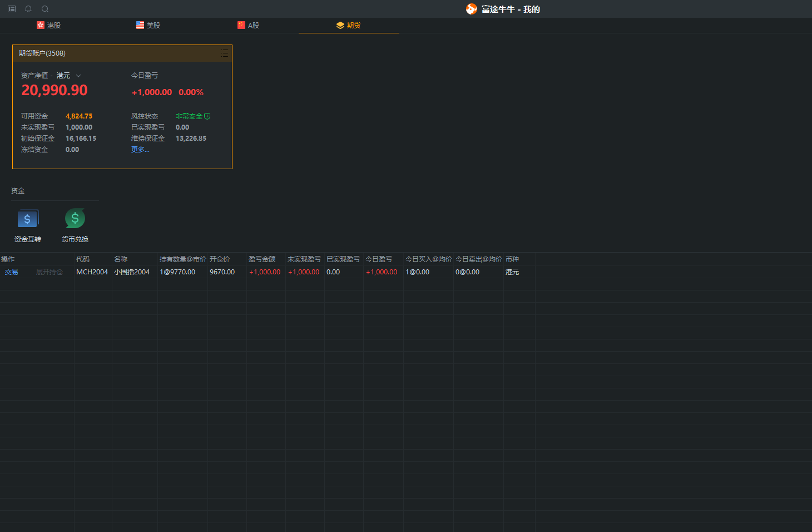This screenshot has width=812, height=532.
Task: Click the 港元 currency cell in table row
Action: pos(512,272)
